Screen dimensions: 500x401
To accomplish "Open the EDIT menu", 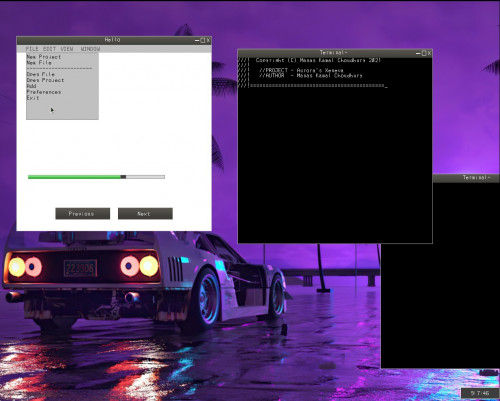I will pyautogui.click(x=49, y=49).
